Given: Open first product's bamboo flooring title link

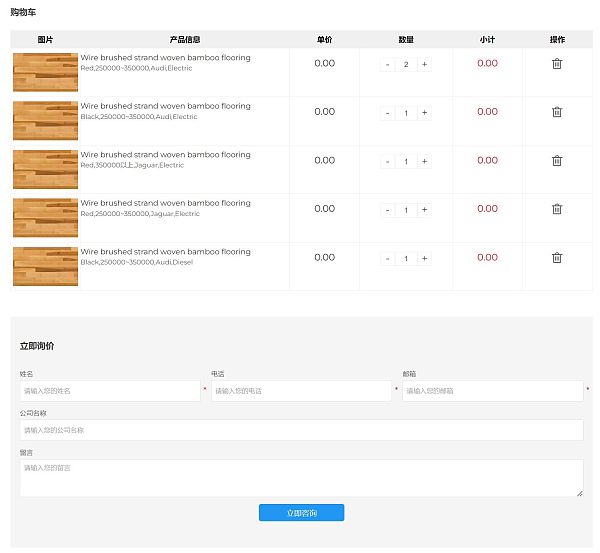Looking at the screenshot, I should click(165, 58).
